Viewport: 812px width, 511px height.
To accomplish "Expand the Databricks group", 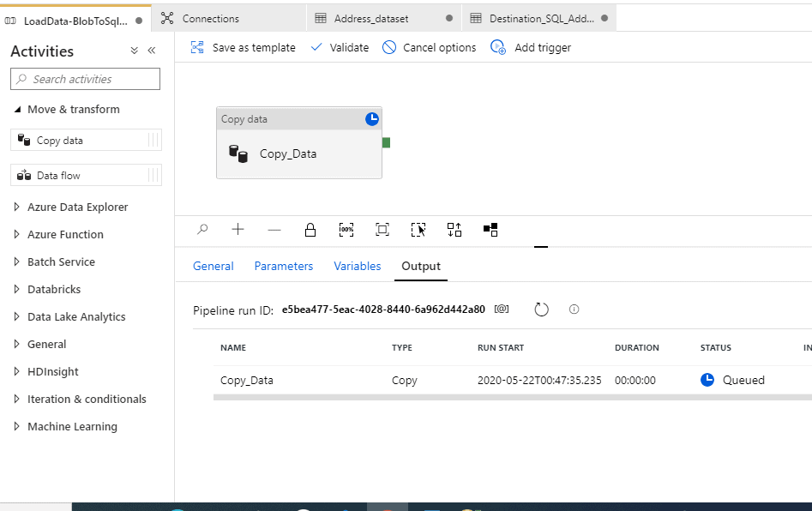I will coord(16,289).
